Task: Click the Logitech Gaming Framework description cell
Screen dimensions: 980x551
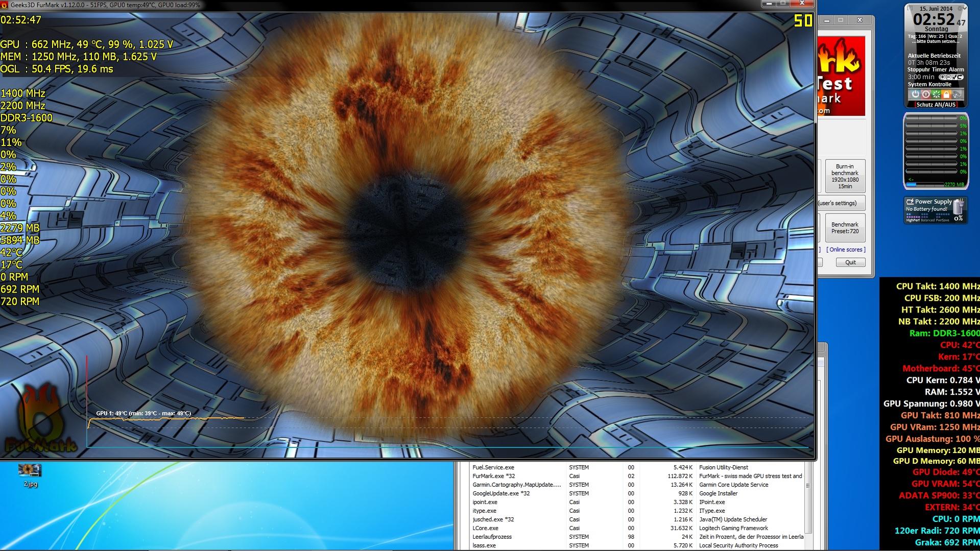Action: coord(733,528)
